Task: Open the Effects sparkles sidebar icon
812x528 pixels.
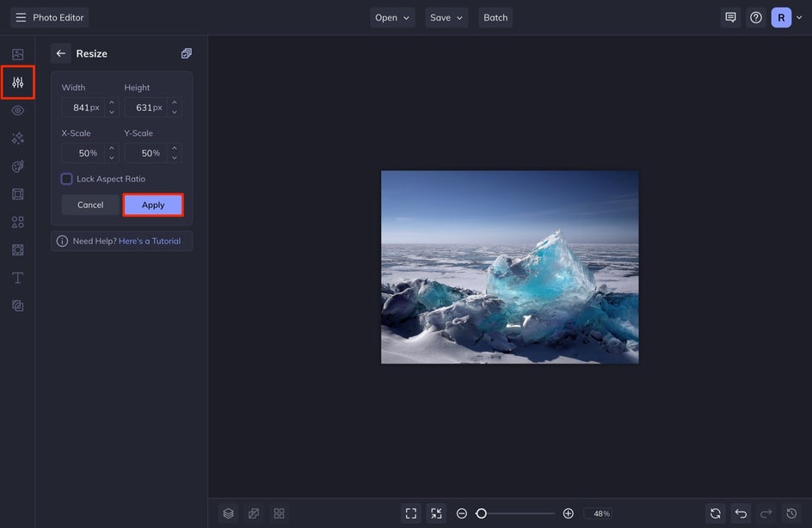Action: tap(17, 138)
